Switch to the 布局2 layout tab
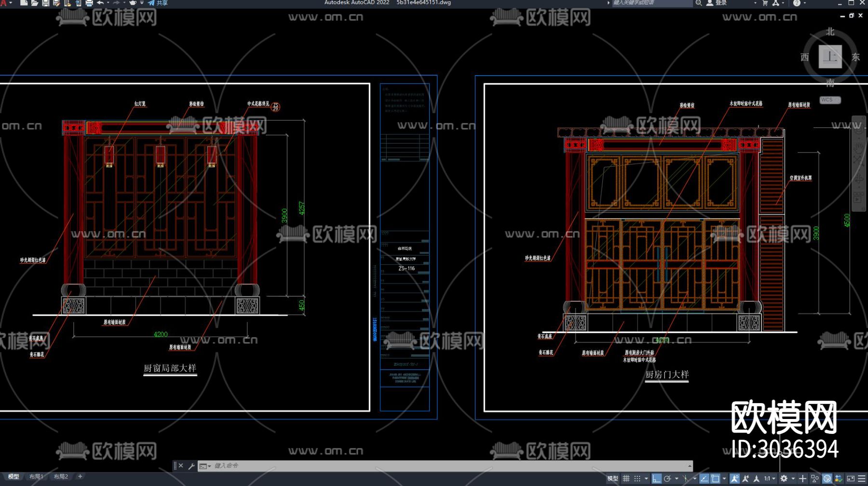Viewport: 868px width, 486px height. pos(61,476)
